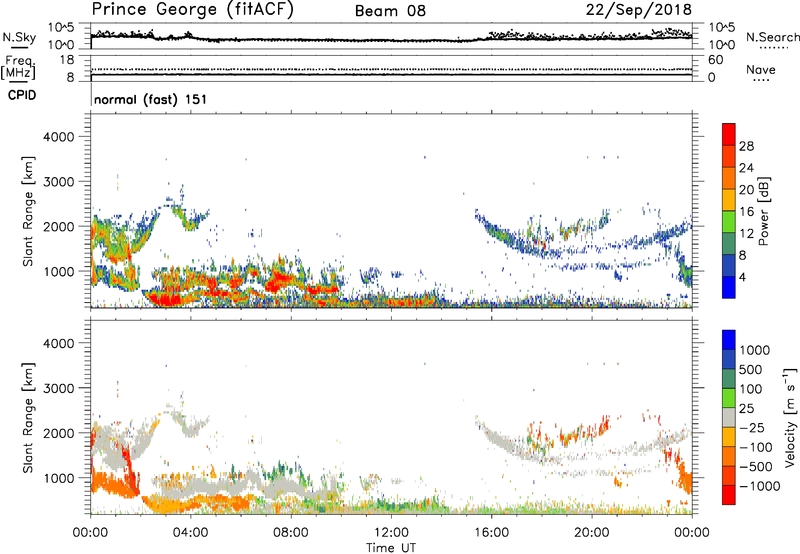Click the "100" label on velocity color bar
Screen dimensions: 800x554
[751, 389]
